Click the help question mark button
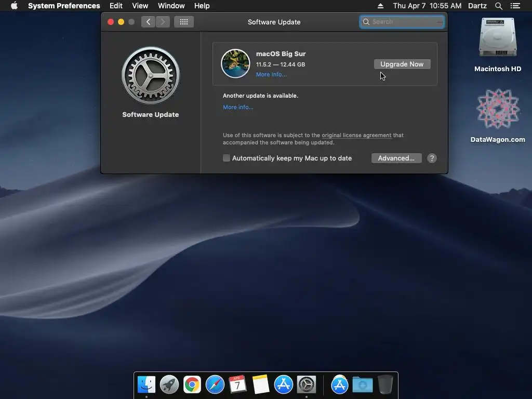The width and height of the screenshot is (532, 399). point(432,158)
